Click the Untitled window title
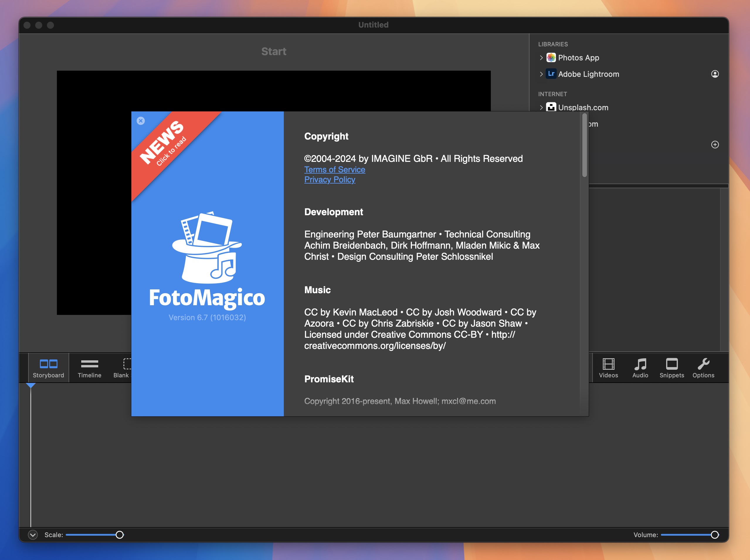 point(374,25)
